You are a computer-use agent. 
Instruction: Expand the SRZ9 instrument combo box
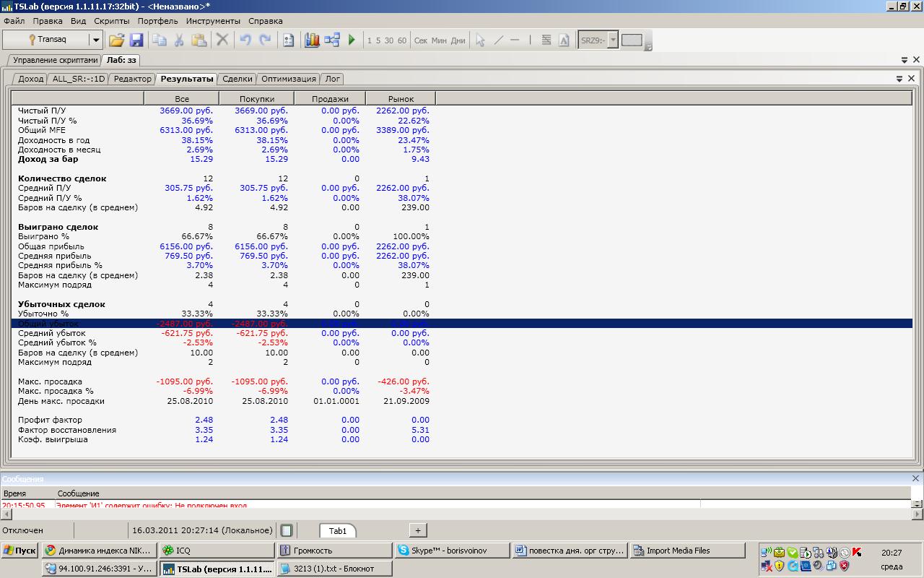click(613, 40)
